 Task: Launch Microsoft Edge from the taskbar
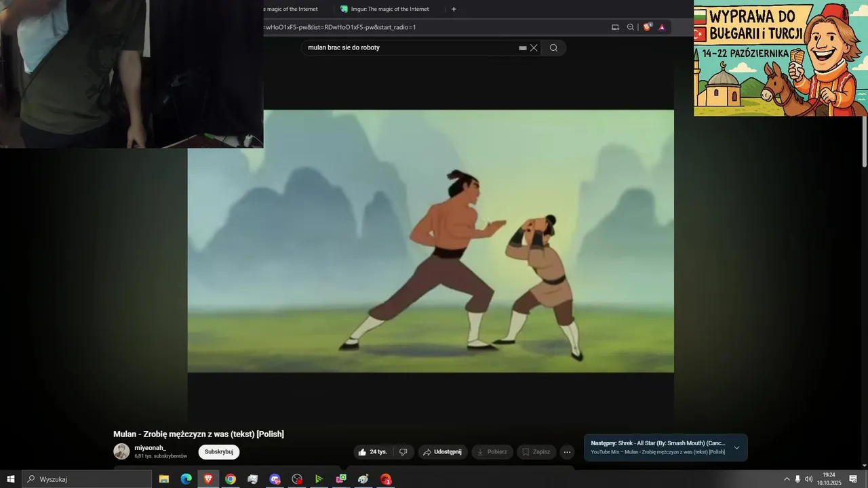tap(186, 479)
